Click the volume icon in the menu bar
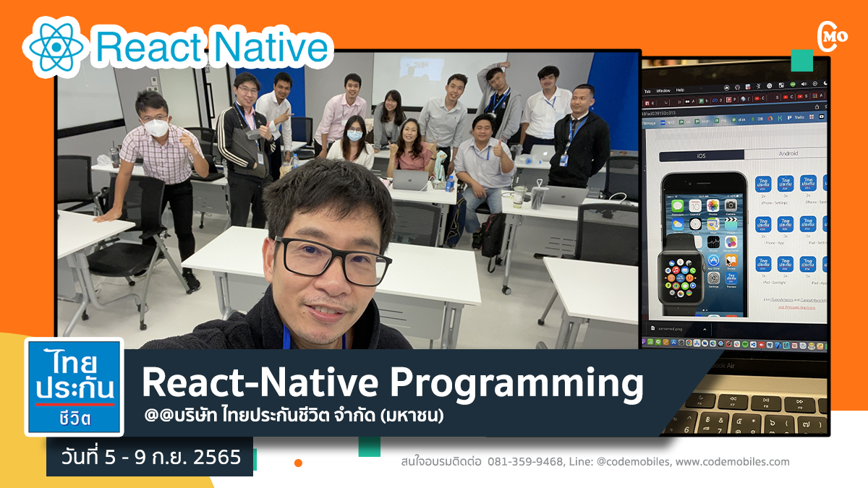Image resolution: width=868 pixels, height=488 pixels. pyautogui.click(x=804, y=84)
